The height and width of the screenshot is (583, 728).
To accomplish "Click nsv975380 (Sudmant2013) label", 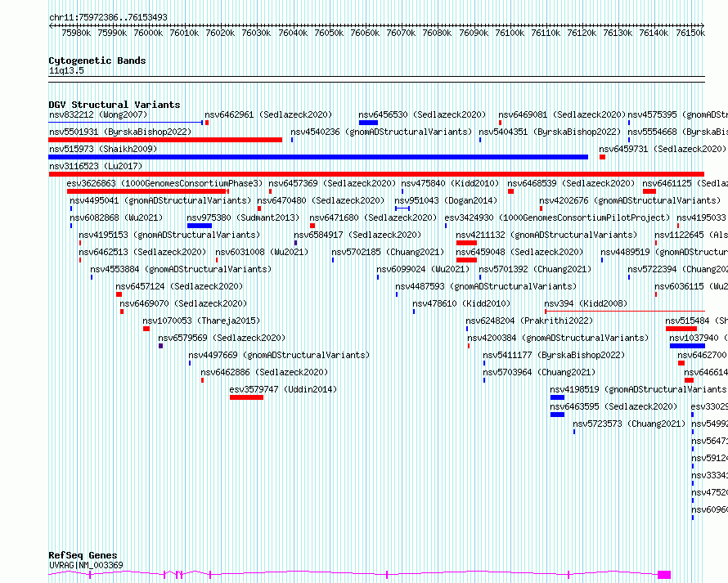I will click(x=243, y=218).
